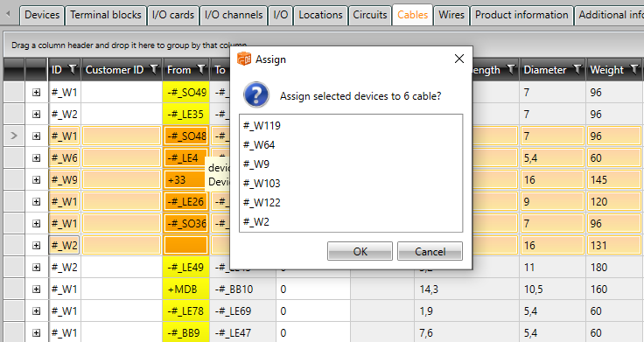
Task: Open the I/O channels tab
Action: (234, 15)
